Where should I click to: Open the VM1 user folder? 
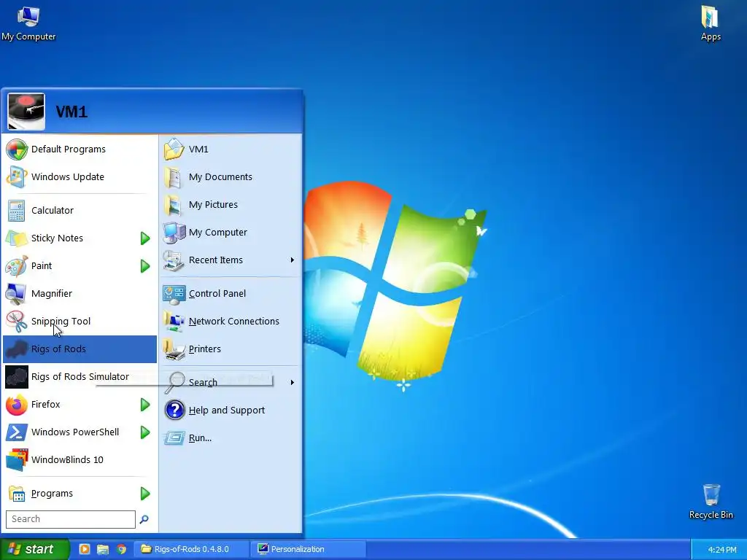[230, 149]
